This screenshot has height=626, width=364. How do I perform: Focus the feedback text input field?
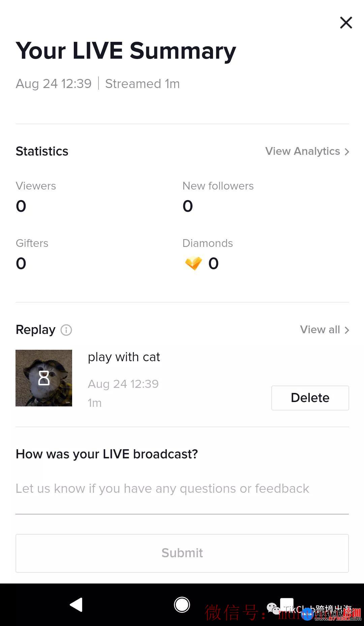(x=182, y=489)
